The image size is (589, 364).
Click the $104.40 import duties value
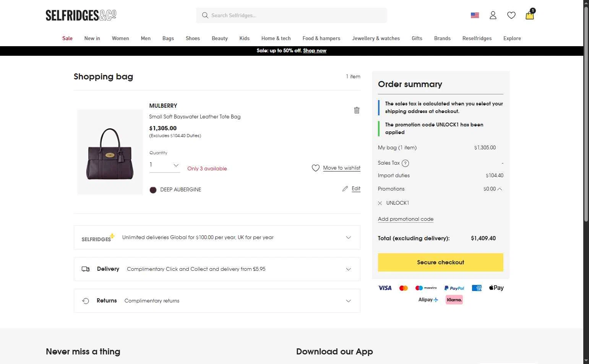(495, 176)
